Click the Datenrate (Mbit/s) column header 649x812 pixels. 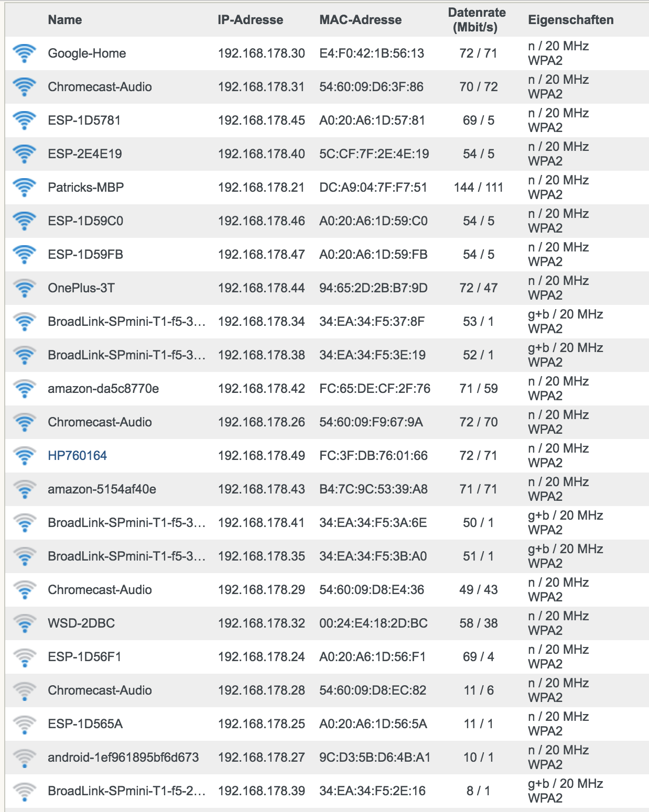click(477, 20)
